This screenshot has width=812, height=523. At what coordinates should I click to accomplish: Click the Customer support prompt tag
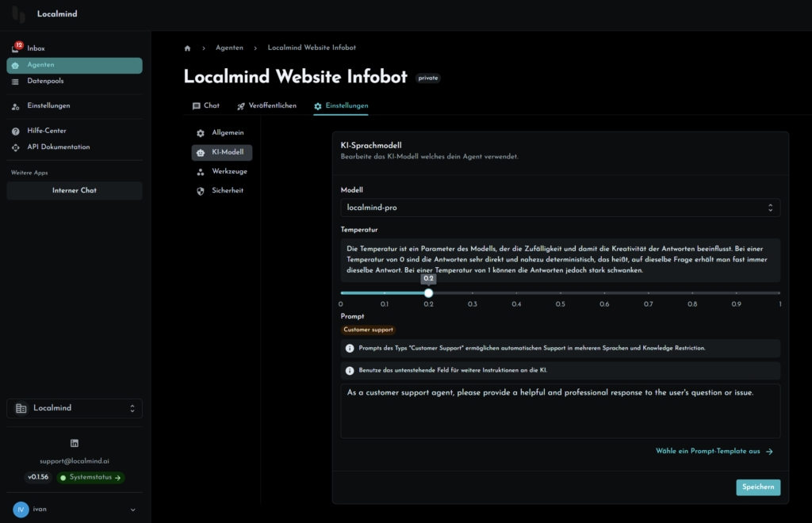click(x=368, y=330)
